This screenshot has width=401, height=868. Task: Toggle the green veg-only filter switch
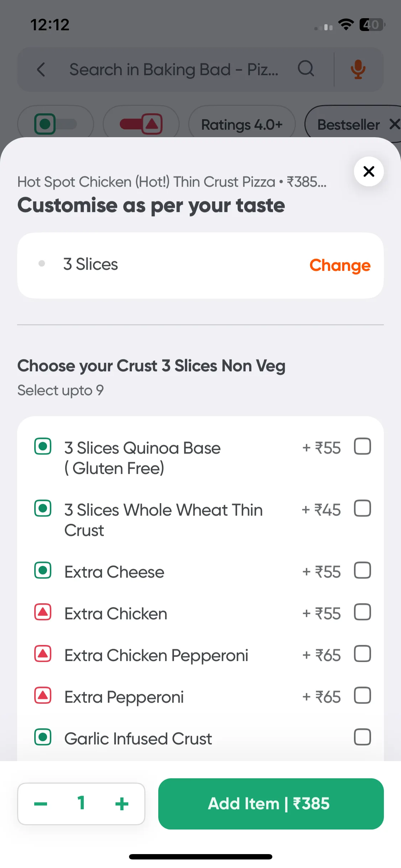tap(56, 124)
